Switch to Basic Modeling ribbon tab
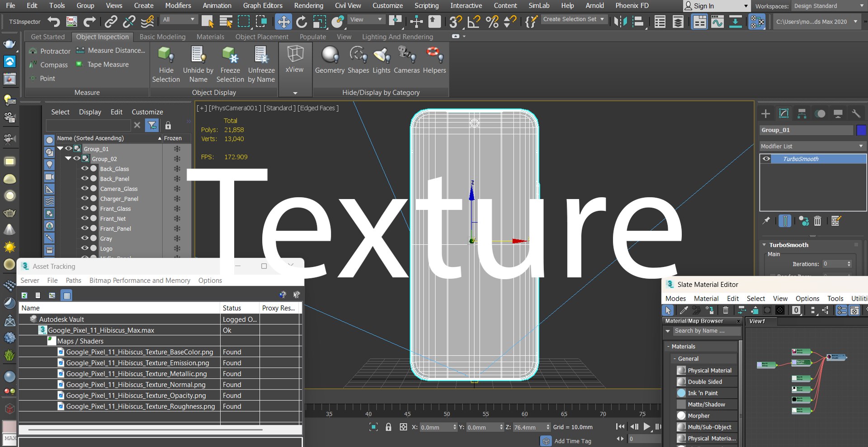Image resolution: width=868 pixels, height=447 pixels. (162, 37)
